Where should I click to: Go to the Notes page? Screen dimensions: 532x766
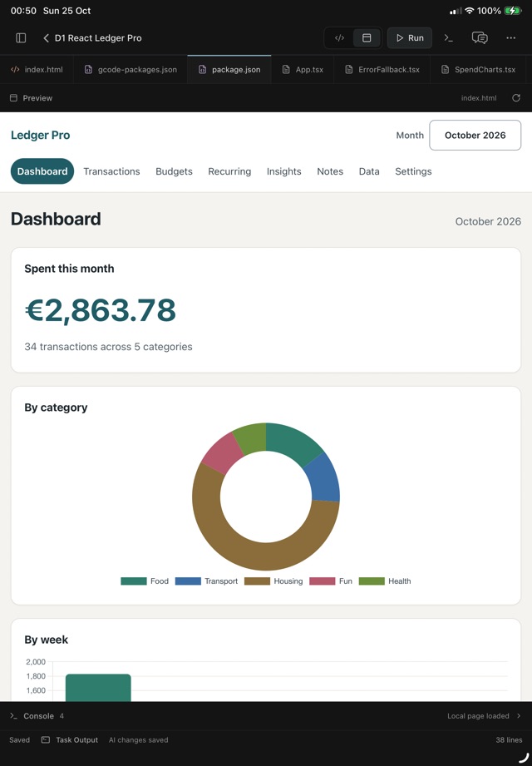330,171
